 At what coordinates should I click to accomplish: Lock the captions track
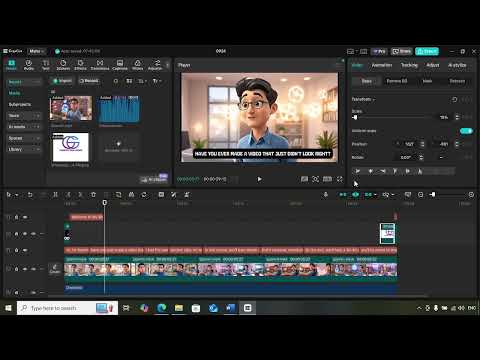click(16, 250)
